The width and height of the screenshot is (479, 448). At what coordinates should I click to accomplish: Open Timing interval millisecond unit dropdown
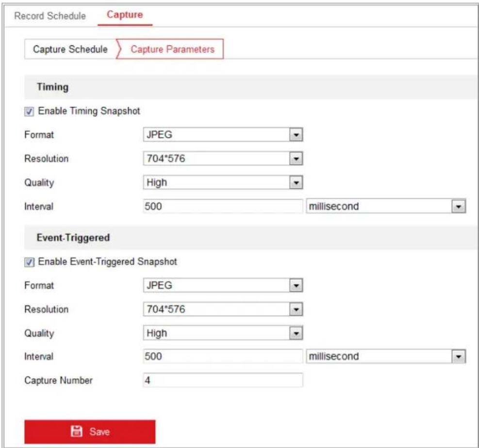pos(386,206)
